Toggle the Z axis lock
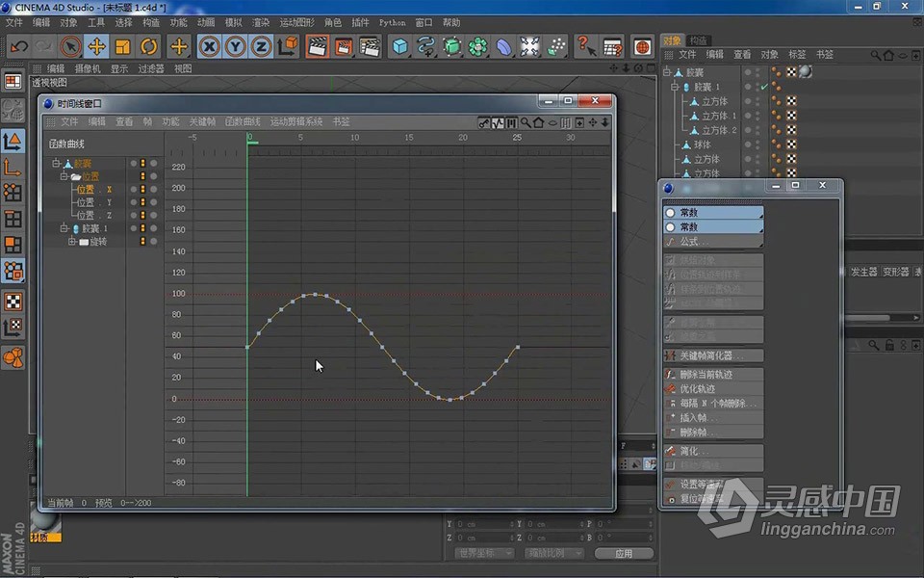This screenshot has height=578, width=924. click(261, 46)
